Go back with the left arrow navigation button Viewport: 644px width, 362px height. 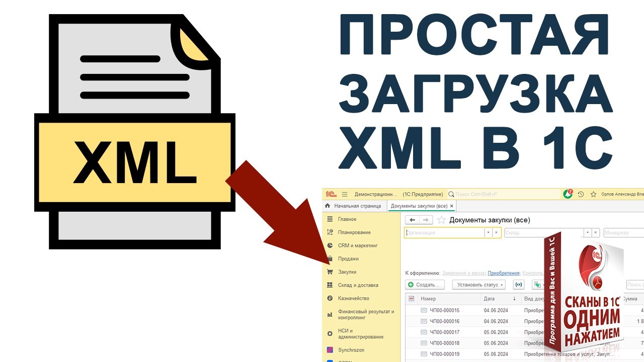(x=413, y=220)
